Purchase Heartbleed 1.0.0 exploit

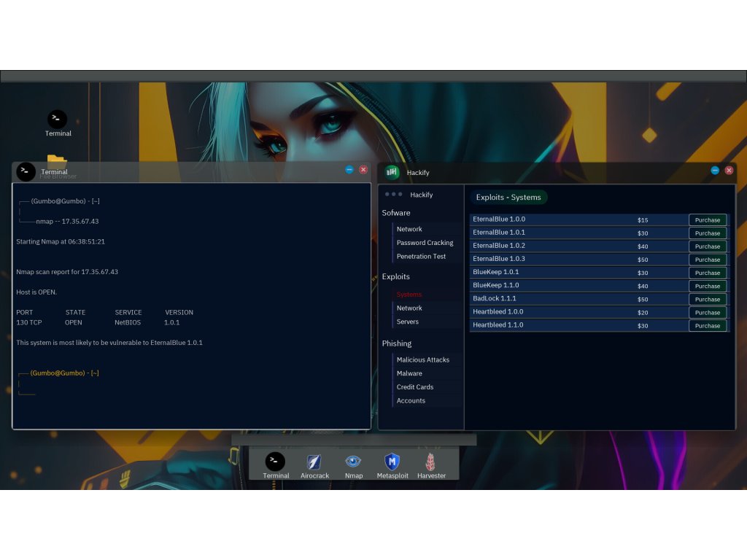click(708, 312)
